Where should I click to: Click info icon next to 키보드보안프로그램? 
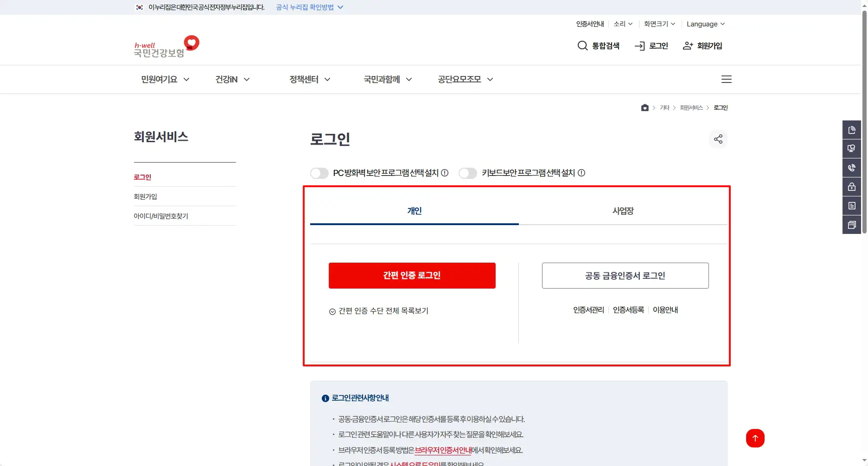tap(581, 173)
